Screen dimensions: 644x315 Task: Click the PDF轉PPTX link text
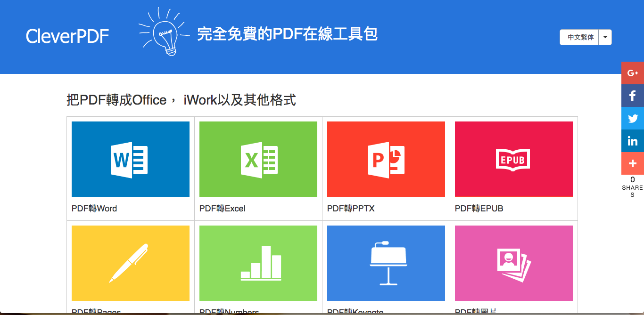click(x=351, y=209)
